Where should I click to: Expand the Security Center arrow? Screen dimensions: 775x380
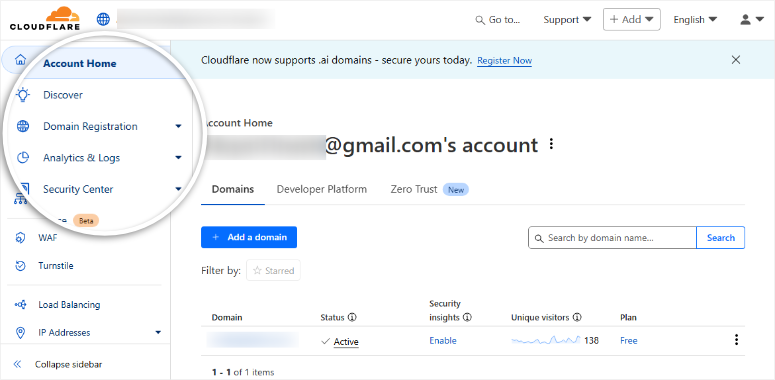pyautogui.click(x=178, y=189)
